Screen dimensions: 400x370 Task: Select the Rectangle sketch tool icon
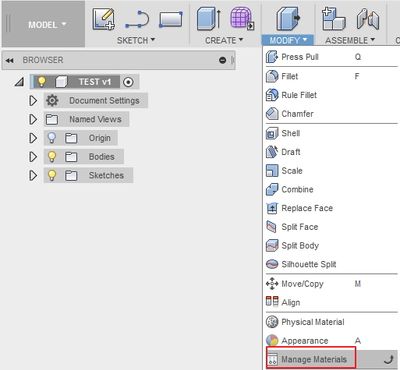click(171, 19)
